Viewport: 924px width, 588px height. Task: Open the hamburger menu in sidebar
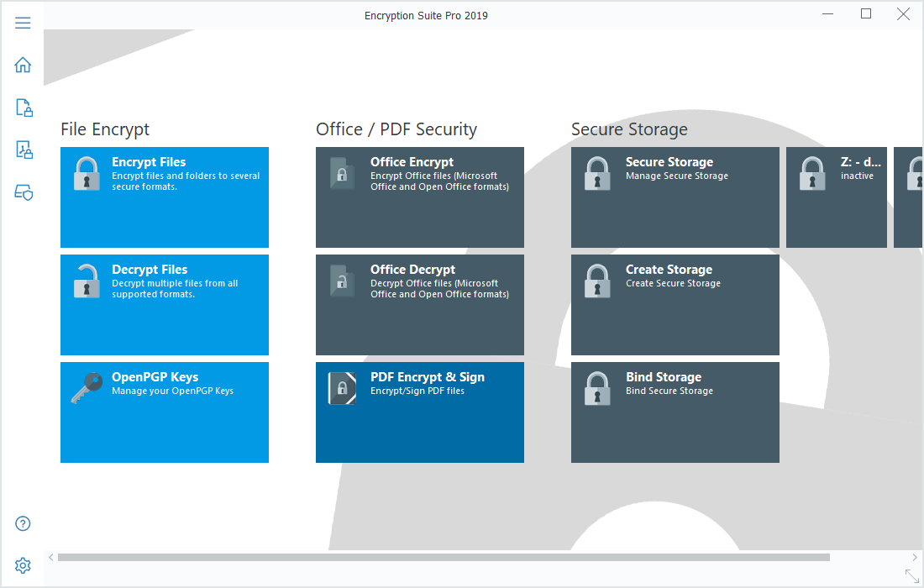coord(23,23)
